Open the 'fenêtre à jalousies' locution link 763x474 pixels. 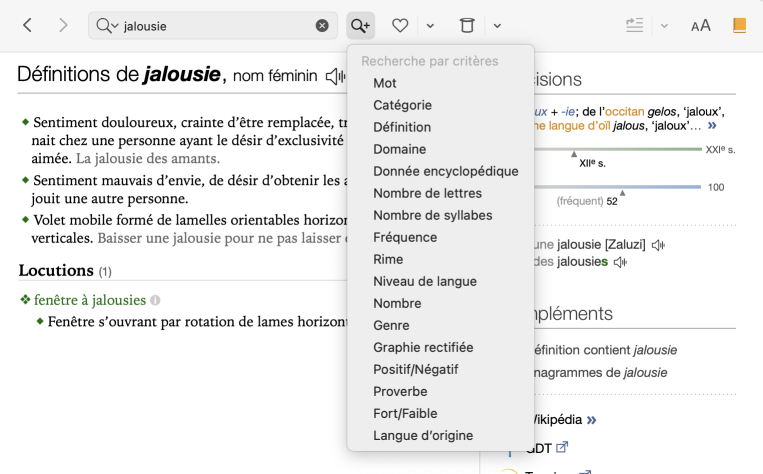(90, 300)
